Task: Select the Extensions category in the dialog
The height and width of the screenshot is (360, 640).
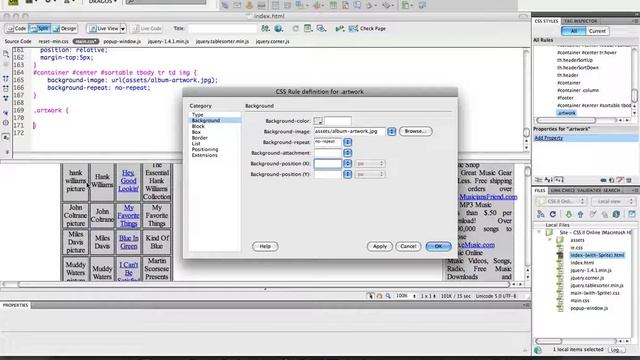Action: click(x=204, y=155)
